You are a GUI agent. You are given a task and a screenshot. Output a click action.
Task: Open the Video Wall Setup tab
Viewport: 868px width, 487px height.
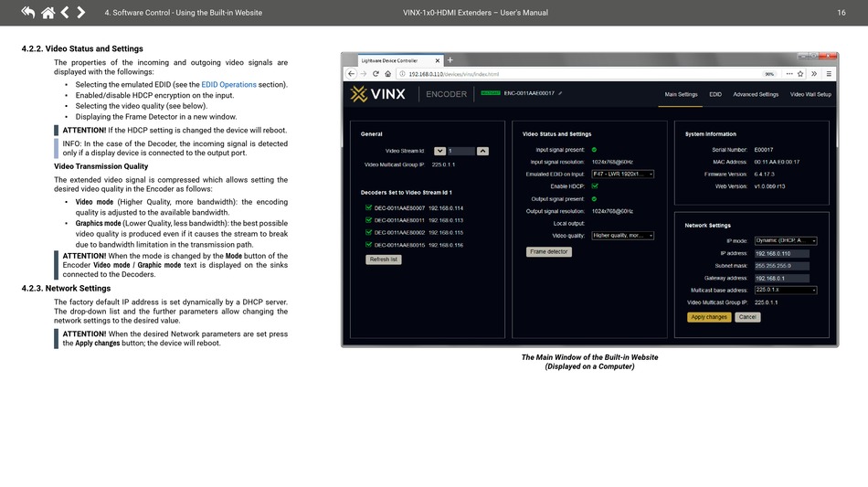pyautogui.click(x=810, y=95)
